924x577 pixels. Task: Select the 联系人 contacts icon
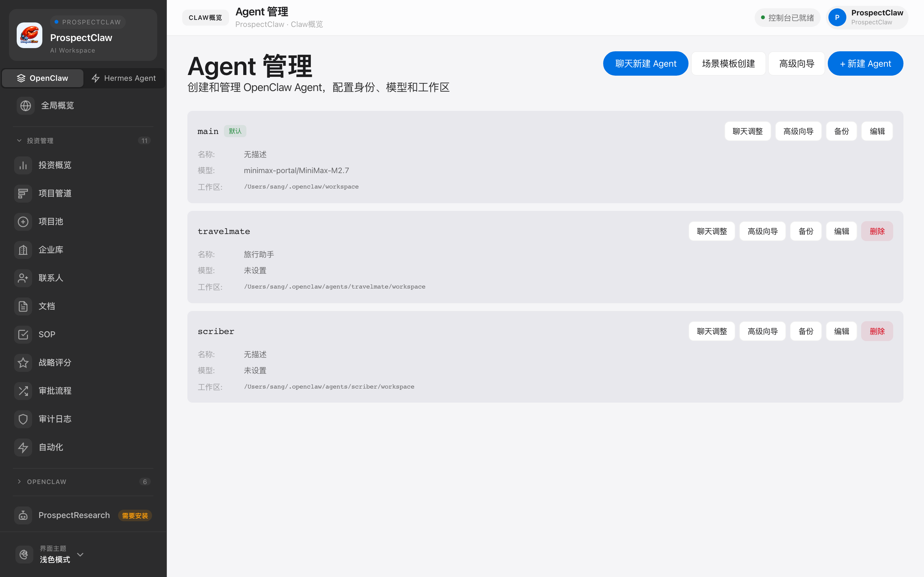[23, 278]
